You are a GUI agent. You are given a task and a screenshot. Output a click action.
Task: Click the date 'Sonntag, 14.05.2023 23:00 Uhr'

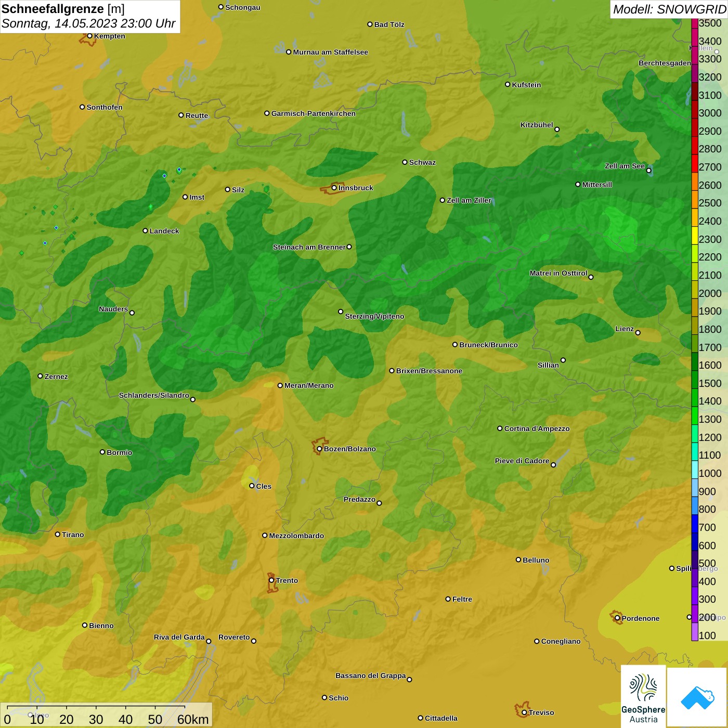88,23
